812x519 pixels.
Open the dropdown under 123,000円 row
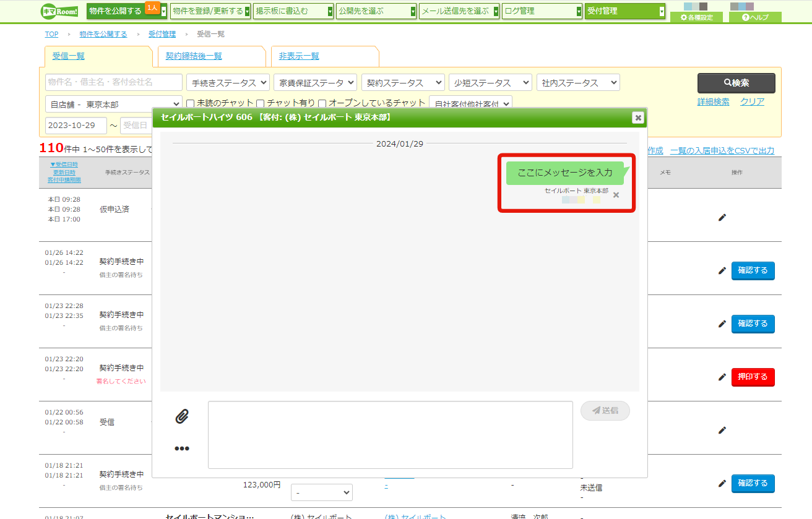322,492
